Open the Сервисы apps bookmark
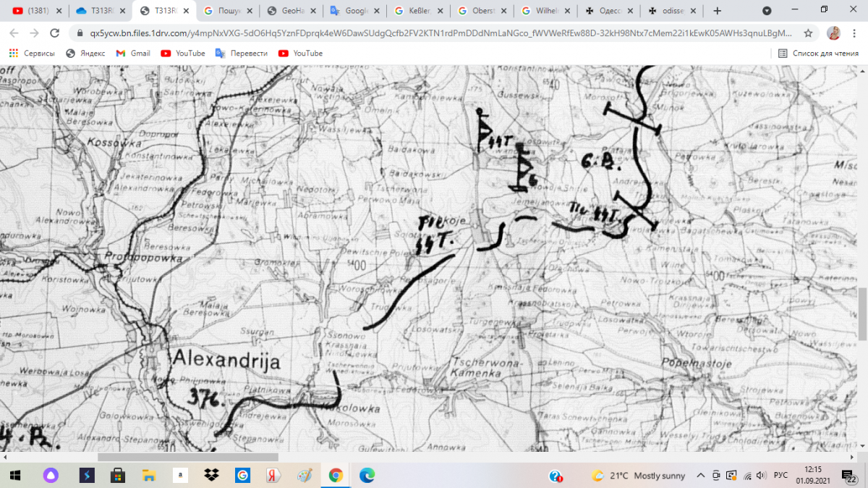This screenshot has width=868, height=488. (32, 53)
